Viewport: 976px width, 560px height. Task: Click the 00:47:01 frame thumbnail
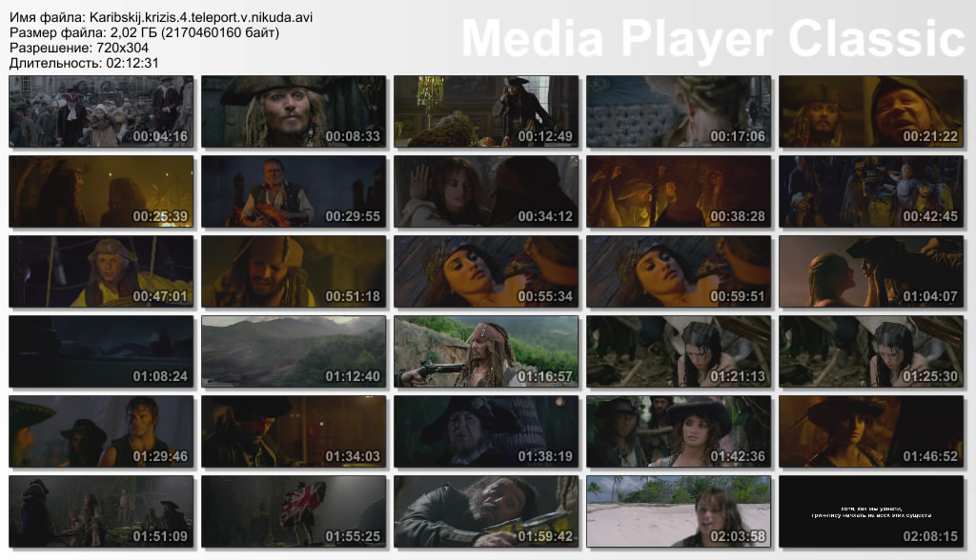[101, 271]
